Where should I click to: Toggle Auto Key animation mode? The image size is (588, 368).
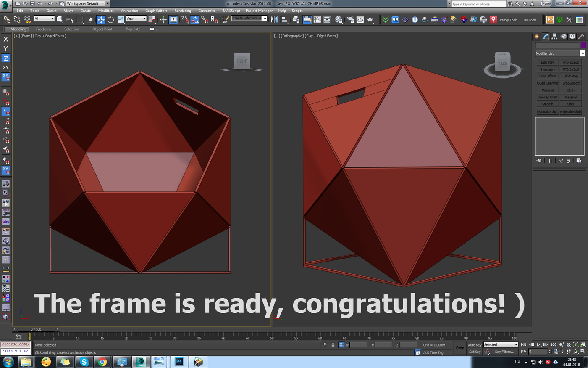(x=474, y=345)
